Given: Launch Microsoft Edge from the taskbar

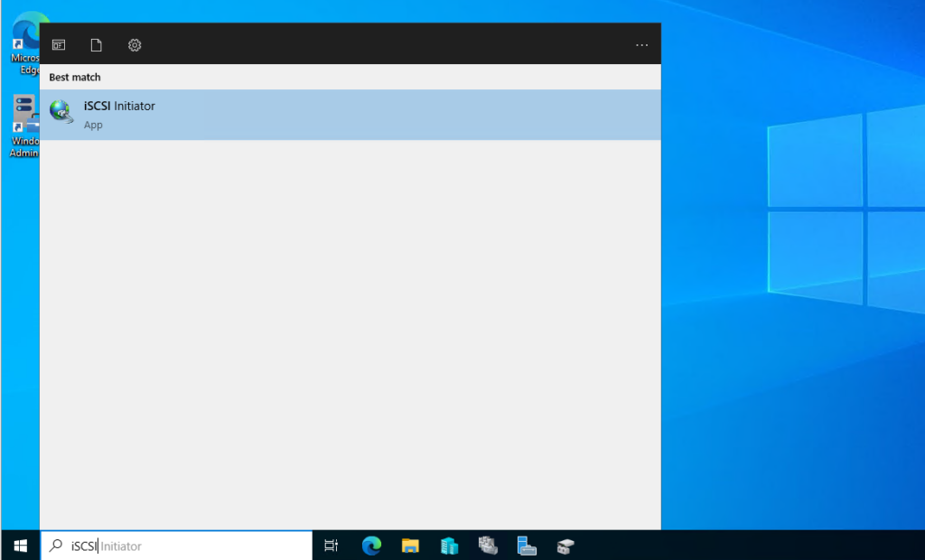Looking at the screenshot, I should (371, 546).
